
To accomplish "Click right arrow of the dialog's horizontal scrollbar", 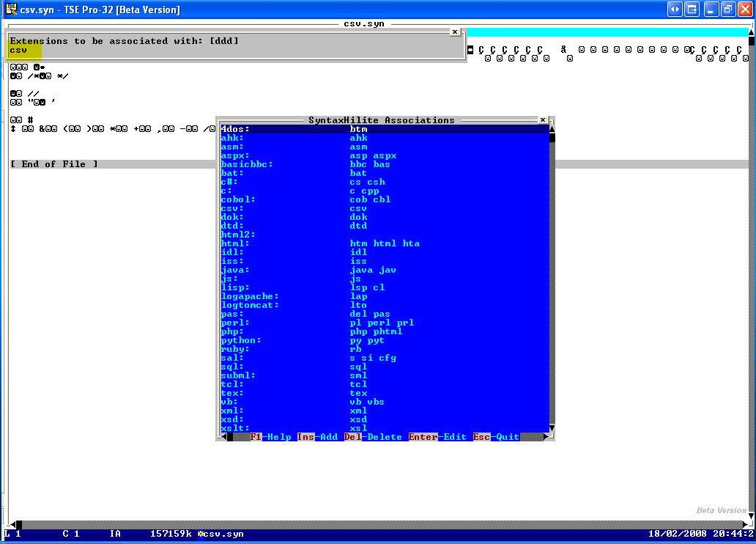I will click(x=546, y=437).
